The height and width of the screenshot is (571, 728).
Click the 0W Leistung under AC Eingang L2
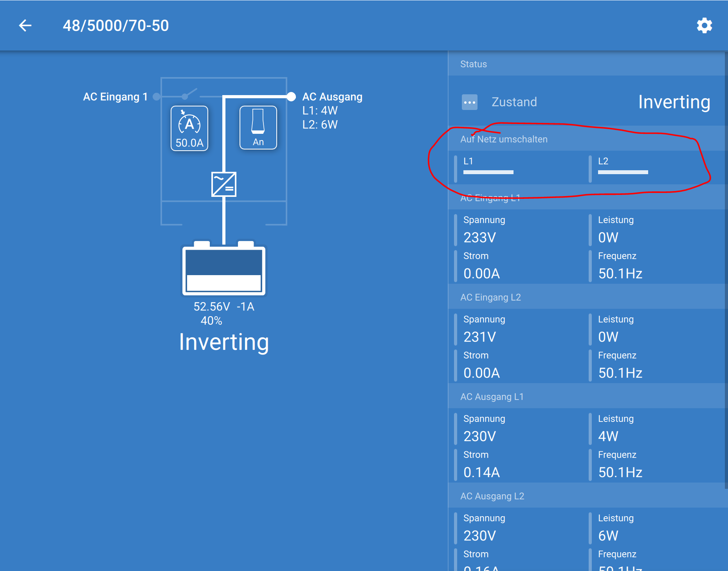[608, 337]
